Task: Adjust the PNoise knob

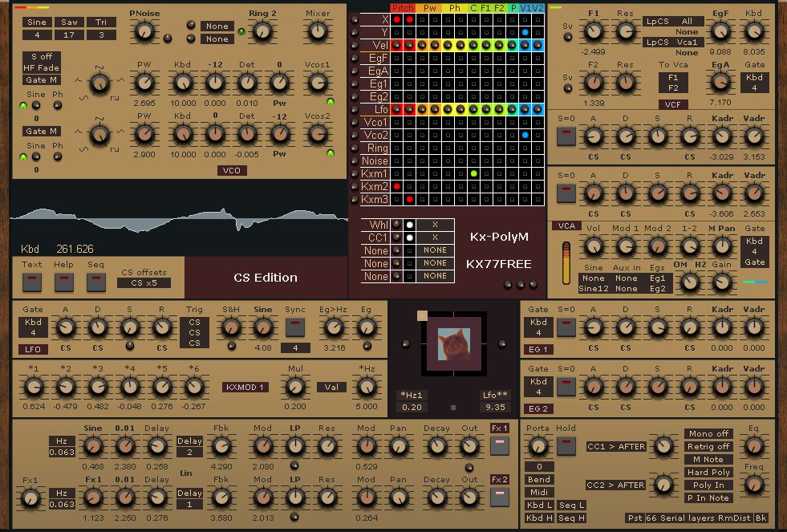Action: click(144, 32)
